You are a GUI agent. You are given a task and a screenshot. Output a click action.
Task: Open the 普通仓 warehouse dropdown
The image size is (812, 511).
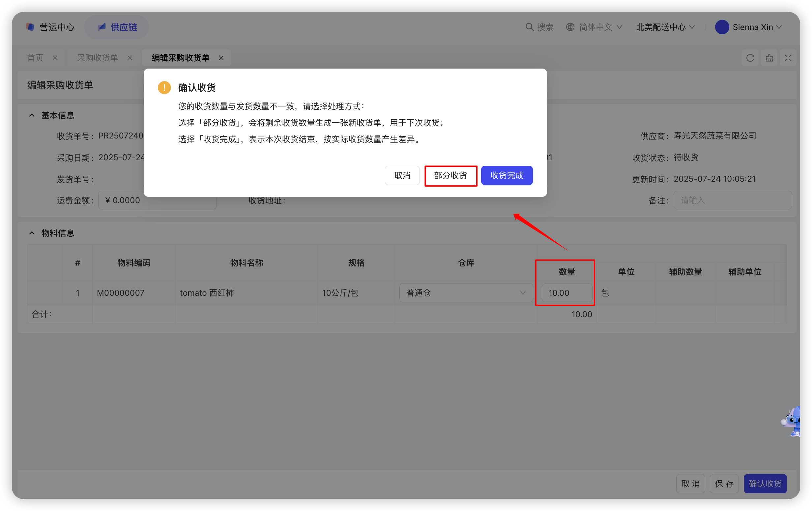click(466, 293)
